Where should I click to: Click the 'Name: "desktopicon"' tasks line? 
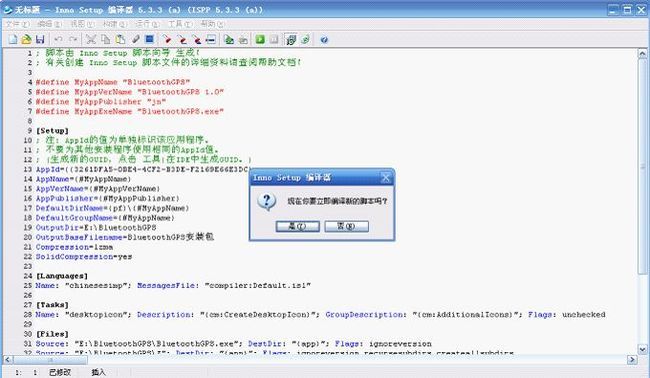[320, 315]
